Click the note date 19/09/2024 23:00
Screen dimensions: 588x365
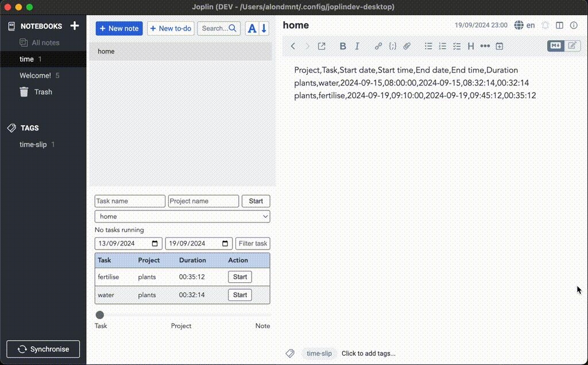coord(481,25)
